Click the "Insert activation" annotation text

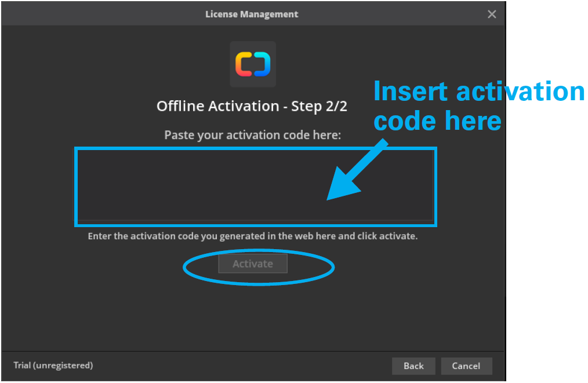tap(479, 92)
